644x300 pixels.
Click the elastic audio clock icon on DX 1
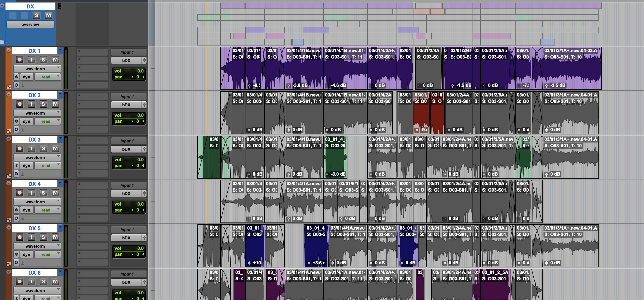(16, 85)
